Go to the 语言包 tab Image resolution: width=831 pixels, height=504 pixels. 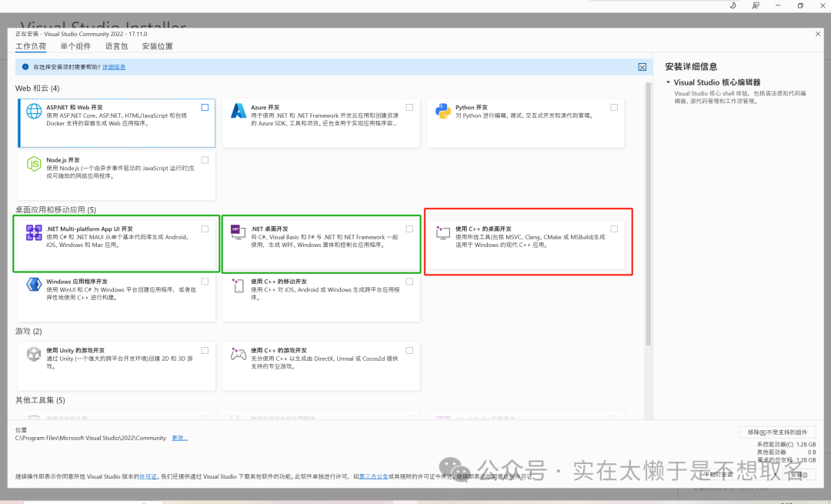117,46
